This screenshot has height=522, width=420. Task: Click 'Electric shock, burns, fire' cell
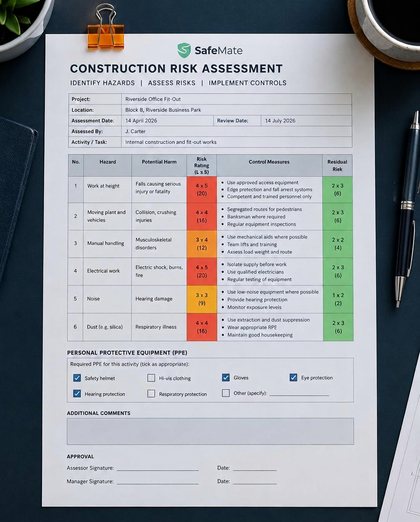point(159,271)
